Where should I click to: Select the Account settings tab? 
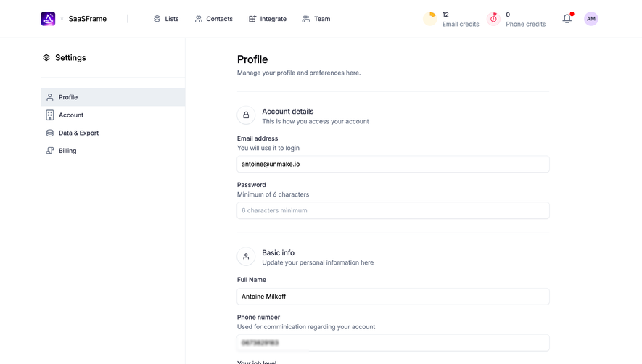[x=113, y=115]
